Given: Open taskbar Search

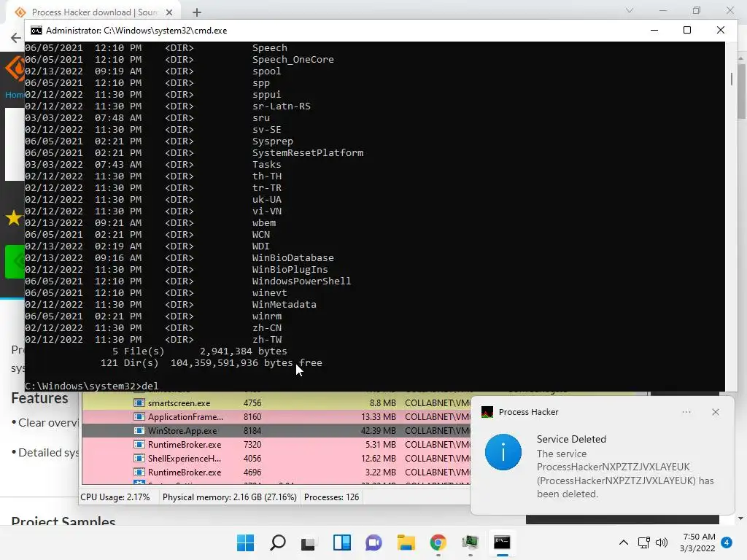Looking at the screenshot, I should coord(278,542).
